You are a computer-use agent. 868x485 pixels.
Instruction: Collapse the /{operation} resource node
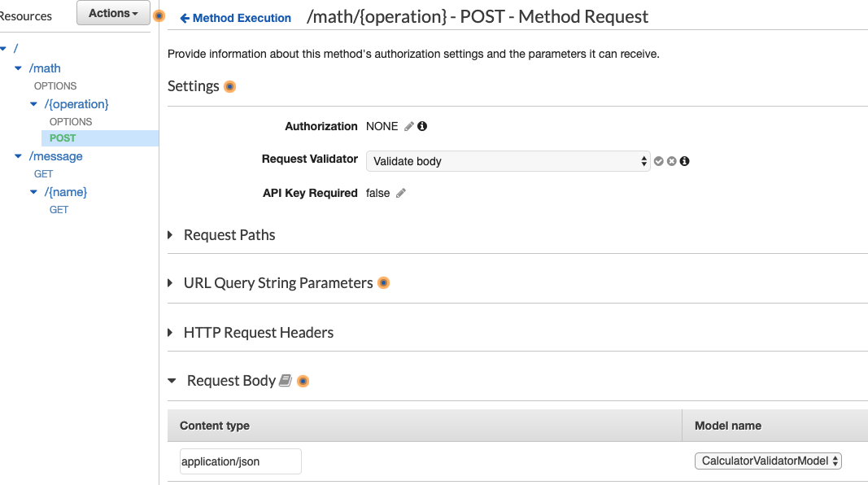[x=34, y=104]
